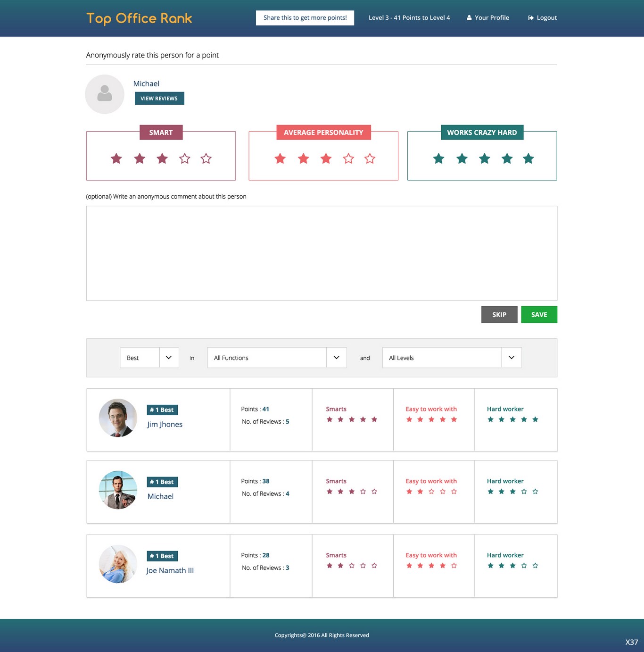Click Easy to work with stars for Joe Namath III
The image size is (644, 652).
(x=431, y=566)
